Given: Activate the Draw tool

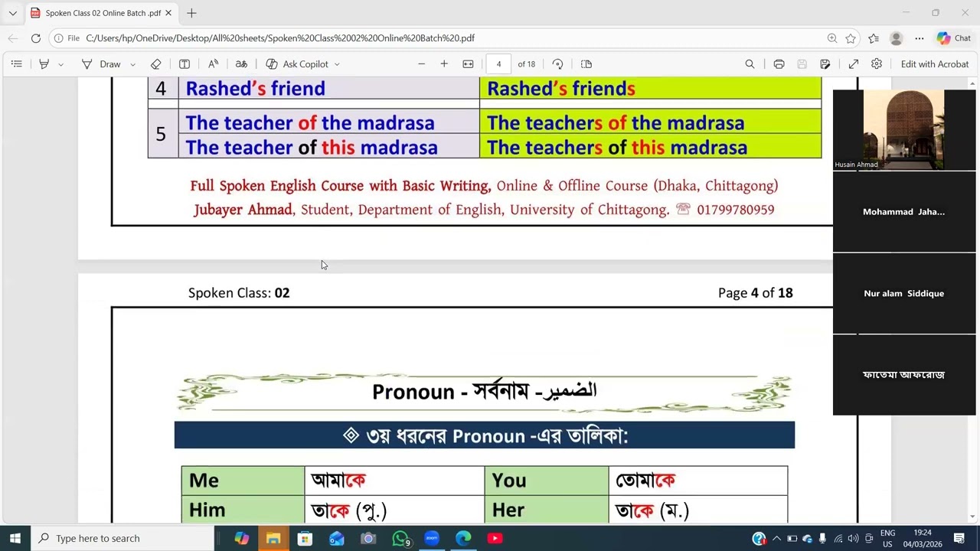Looking at the screenshot, I should point(102,64).
